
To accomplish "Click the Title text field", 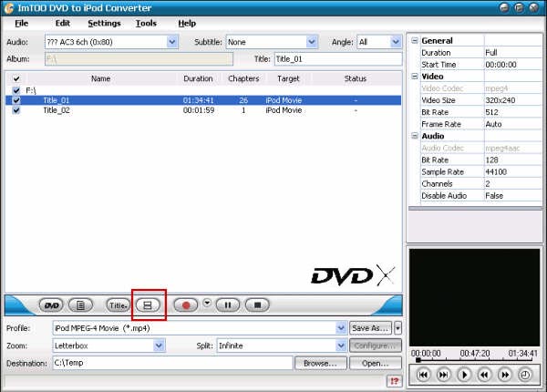I will pyautogui.click(x=338, y=59).
